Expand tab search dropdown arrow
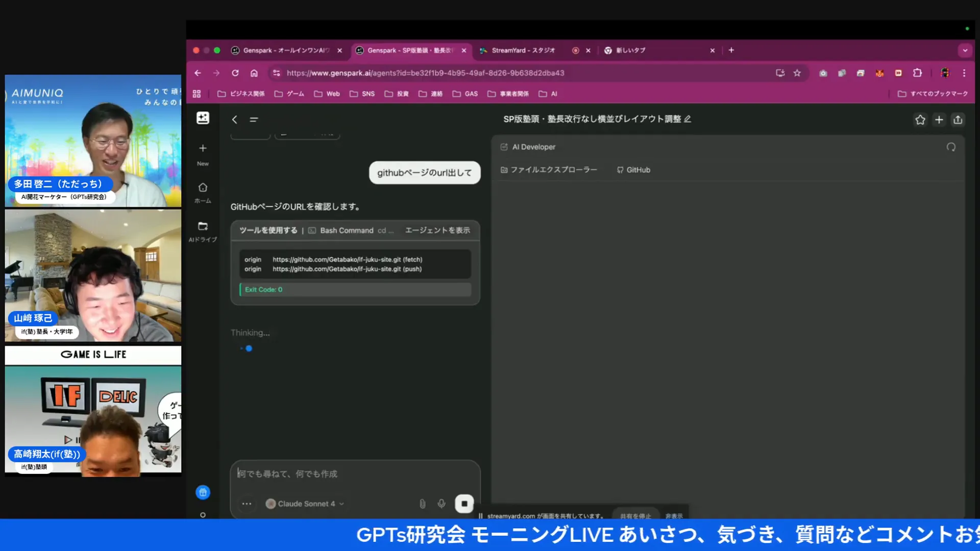 coord(965,51)
